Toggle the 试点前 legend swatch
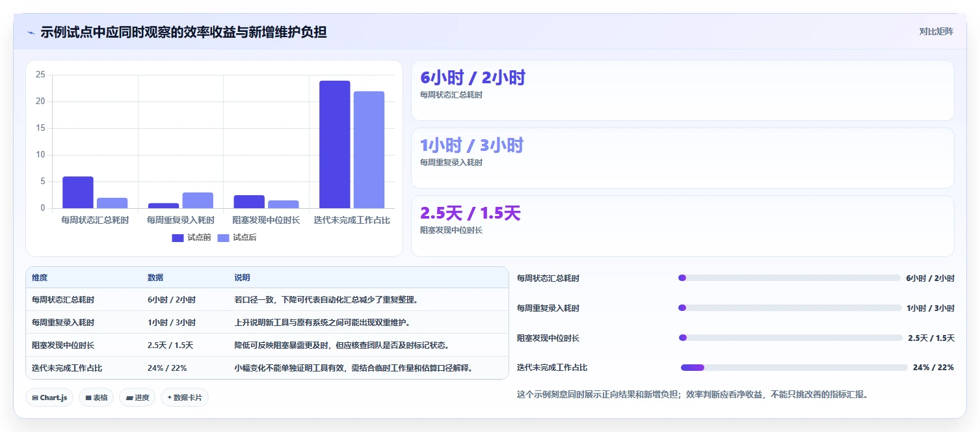The height and width of the screenshot is (432, 980). click(178, 238)
